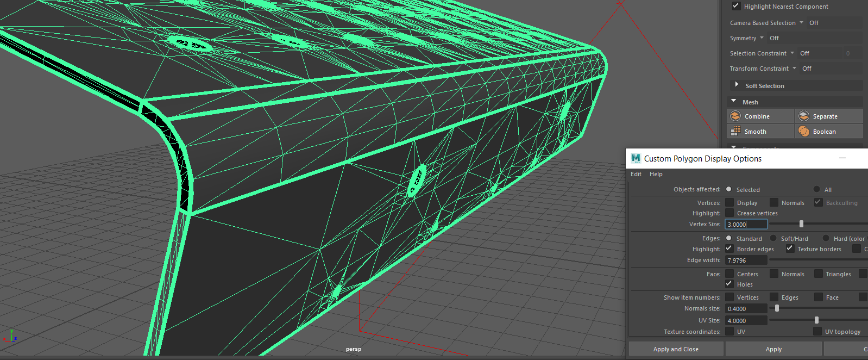Click 'Off' value next to Transform Constraint
Image resolution: width=868 pixels, height=360 pixels.
click(x=807, y=69)
